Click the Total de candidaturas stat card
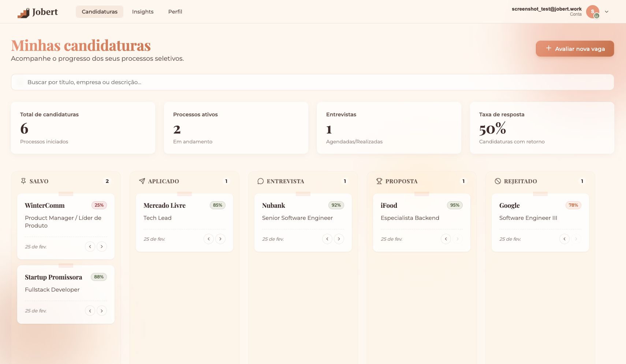This screenshot has width=626, height=364. pos(83,128)
